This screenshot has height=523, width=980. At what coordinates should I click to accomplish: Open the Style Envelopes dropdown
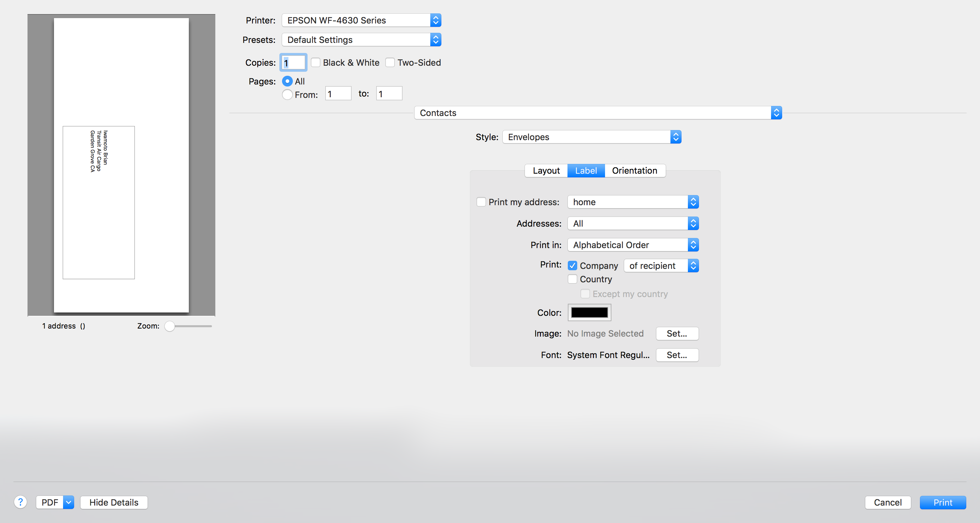click(x=592, y=137)
